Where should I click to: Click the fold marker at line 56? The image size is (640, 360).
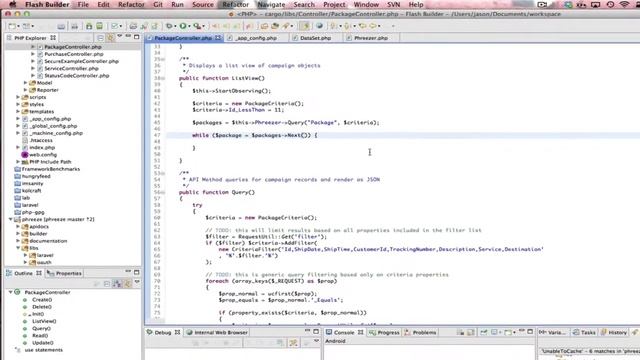(163, 192)
